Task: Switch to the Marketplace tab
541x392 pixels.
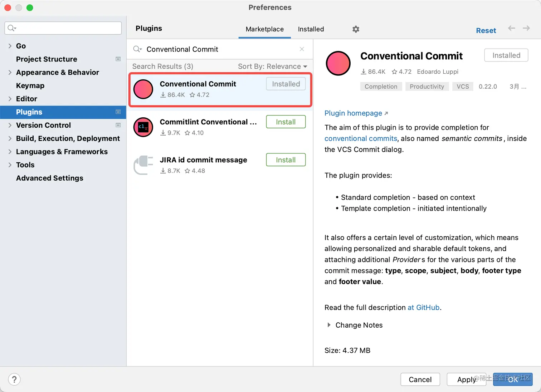Action: click(264, 29)
